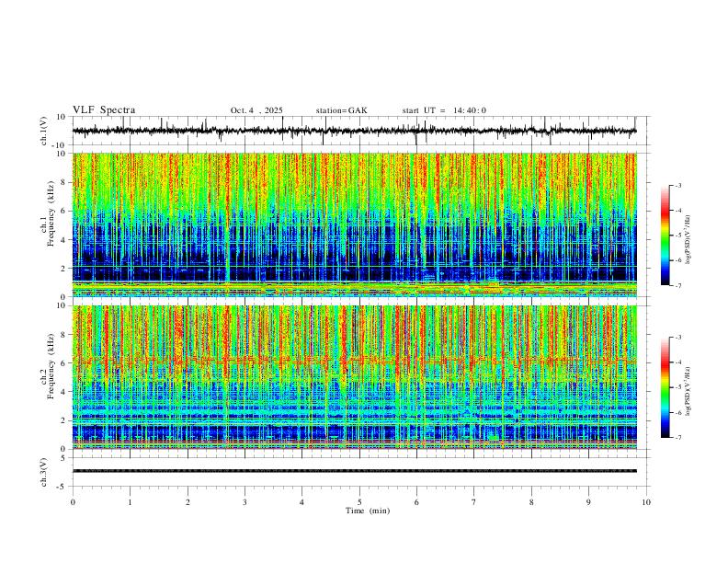Click the time axis tick label "8"
Image resolution: width=728 pixels, height=563 pixels.
point(531,502)
